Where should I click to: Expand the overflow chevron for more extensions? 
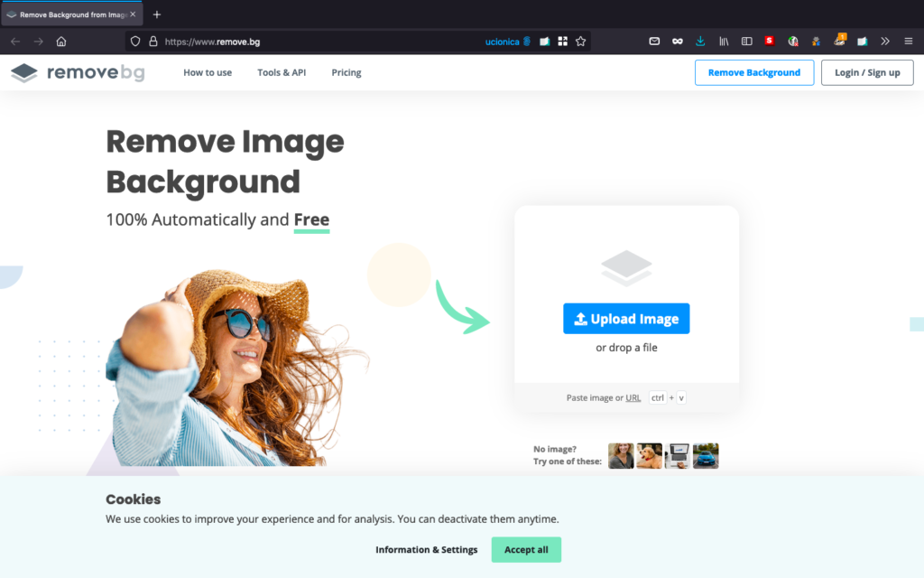[885, 42]
